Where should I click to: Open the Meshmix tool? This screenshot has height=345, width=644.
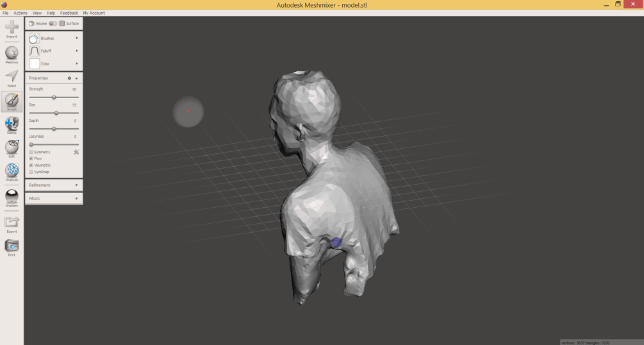coord(12,53)
